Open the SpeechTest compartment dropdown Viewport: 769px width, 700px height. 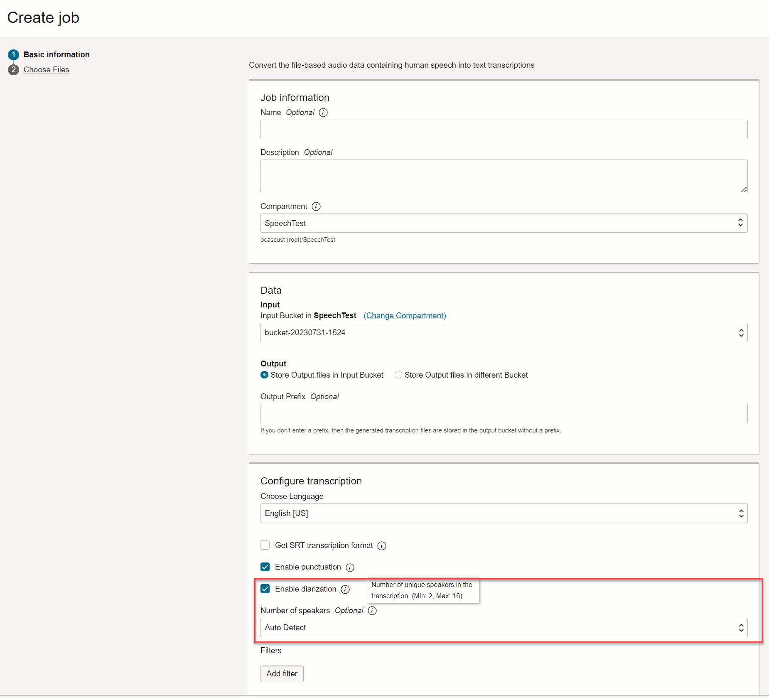pyautogui.click(x=504, y=224)
